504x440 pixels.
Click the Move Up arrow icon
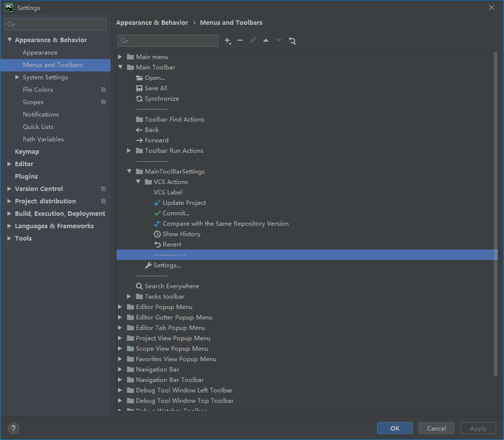(266, 40)
